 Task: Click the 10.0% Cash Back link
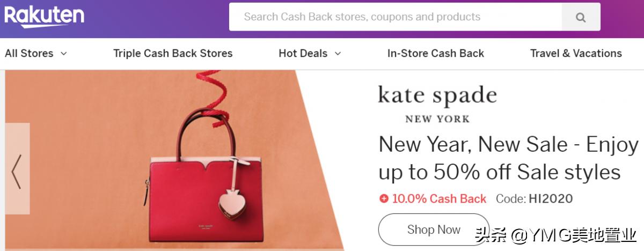click(x=439, y=198)
